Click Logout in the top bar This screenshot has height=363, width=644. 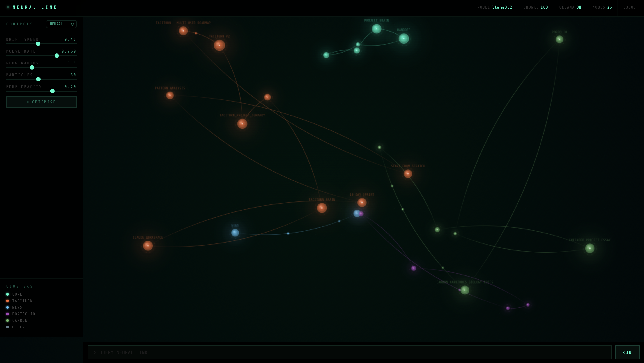[631, 7]
